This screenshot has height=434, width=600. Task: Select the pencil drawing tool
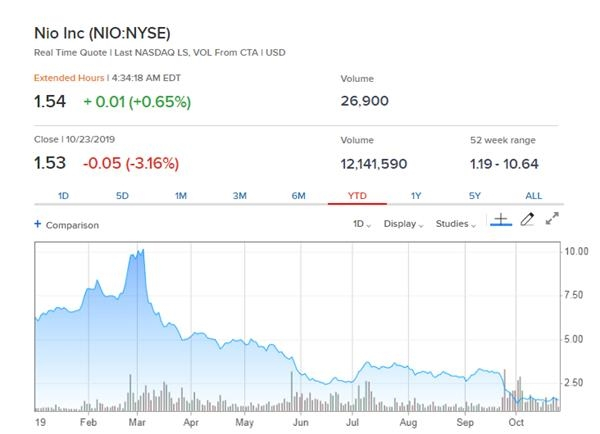point(528,220)
